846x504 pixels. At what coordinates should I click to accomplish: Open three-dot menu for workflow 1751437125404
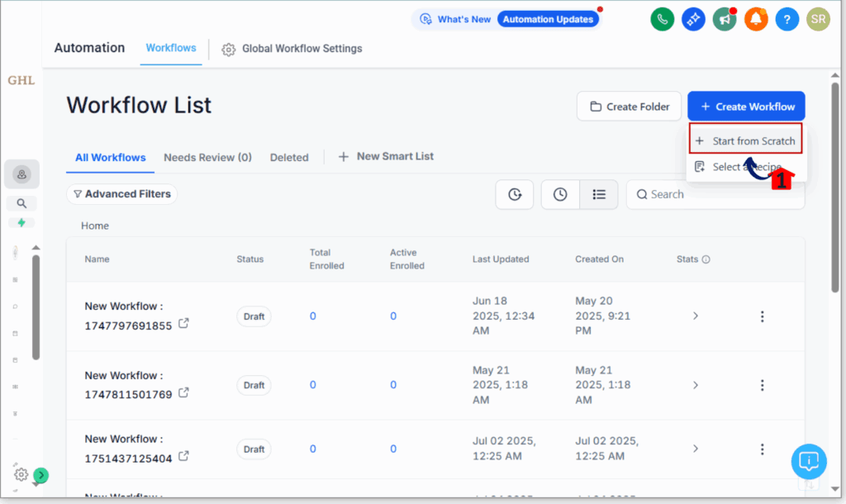click(x=762, y=449)
